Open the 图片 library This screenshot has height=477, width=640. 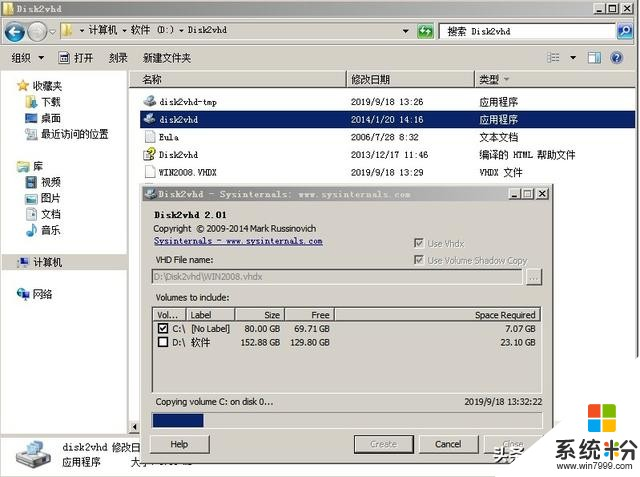pos(50,198)
